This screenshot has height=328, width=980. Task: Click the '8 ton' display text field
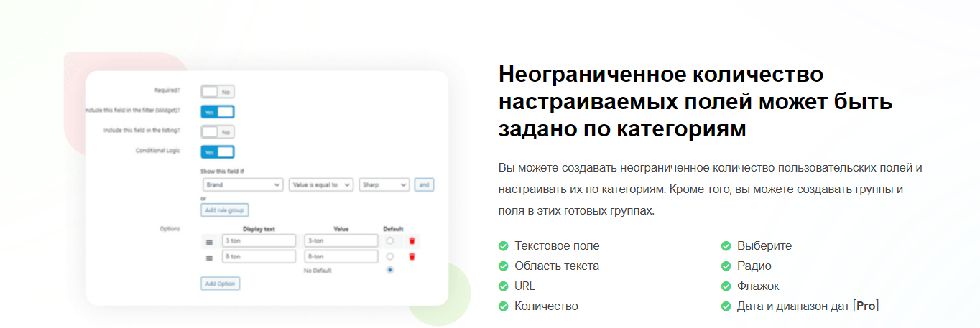click(x=259, y=256)
